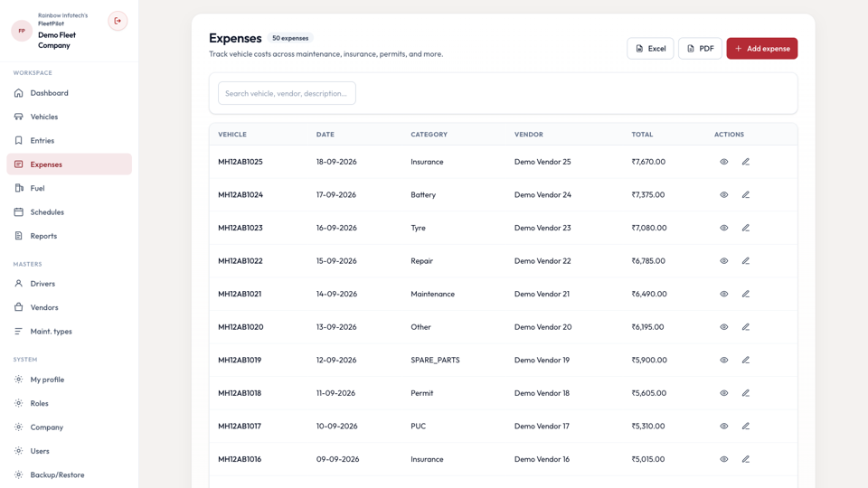Viewport: 868px width, 488px height.
Task: Open Entries in the sidebar
Action: pyautogui.click(x=70, y=141)
